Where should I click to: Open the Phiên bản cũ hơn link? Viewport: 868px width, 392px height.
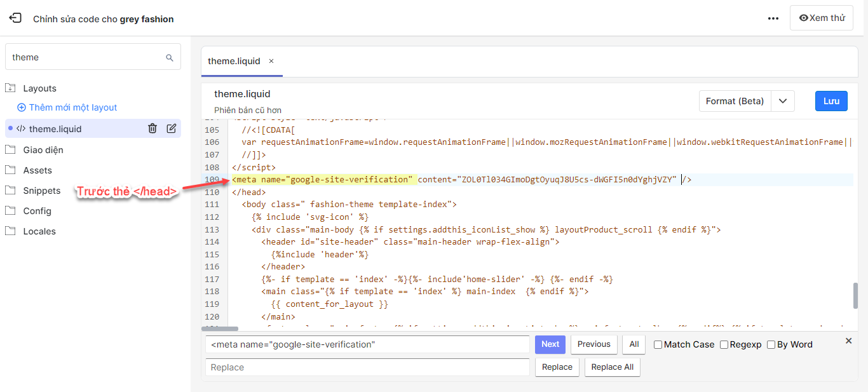[248, 110]
